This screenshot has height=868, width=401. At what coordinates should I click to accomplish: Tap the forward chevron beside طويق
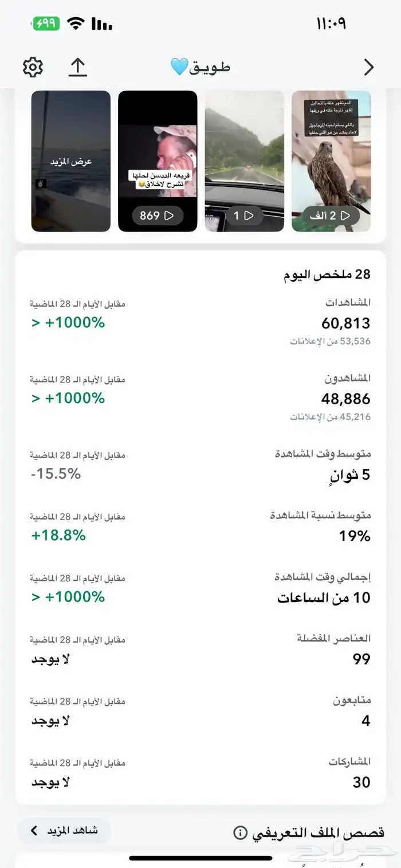(369, 68)
